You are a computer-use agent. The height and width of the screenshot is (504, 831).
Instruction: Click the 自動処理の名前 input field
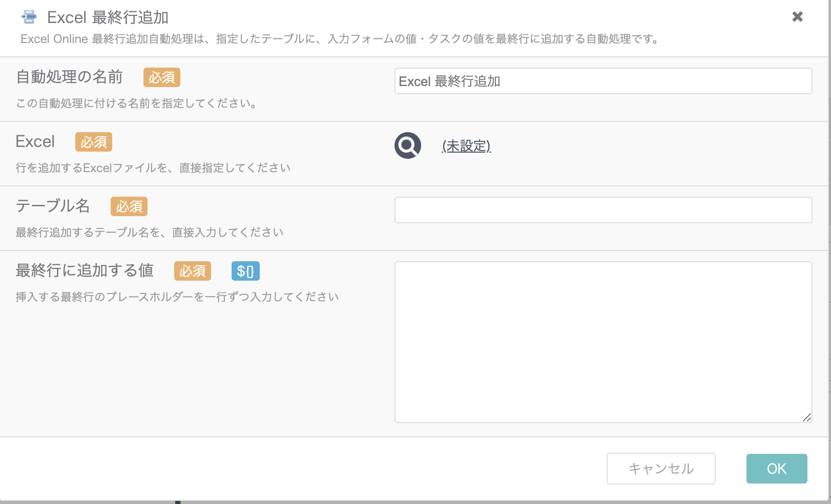tap(603, 81)
